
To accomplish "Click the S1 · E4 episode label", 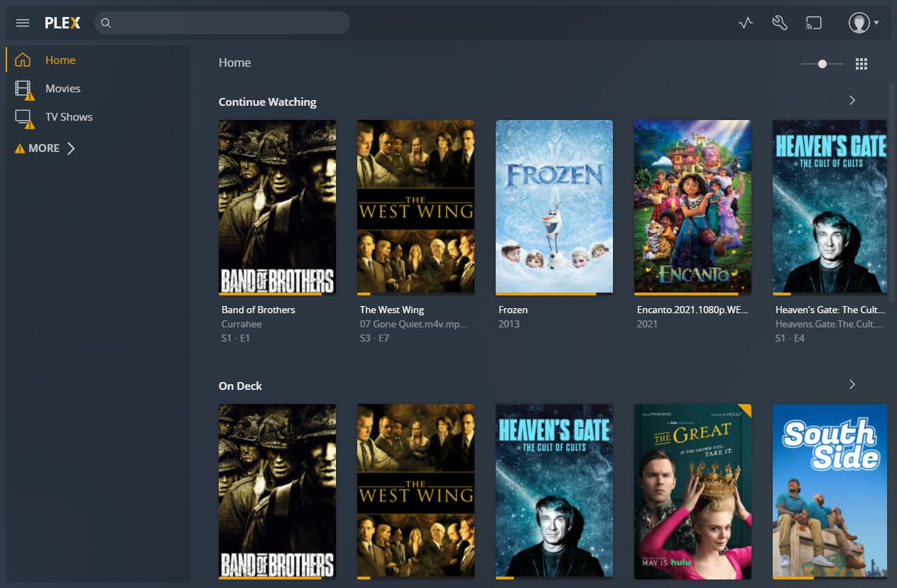I will 790,338.
